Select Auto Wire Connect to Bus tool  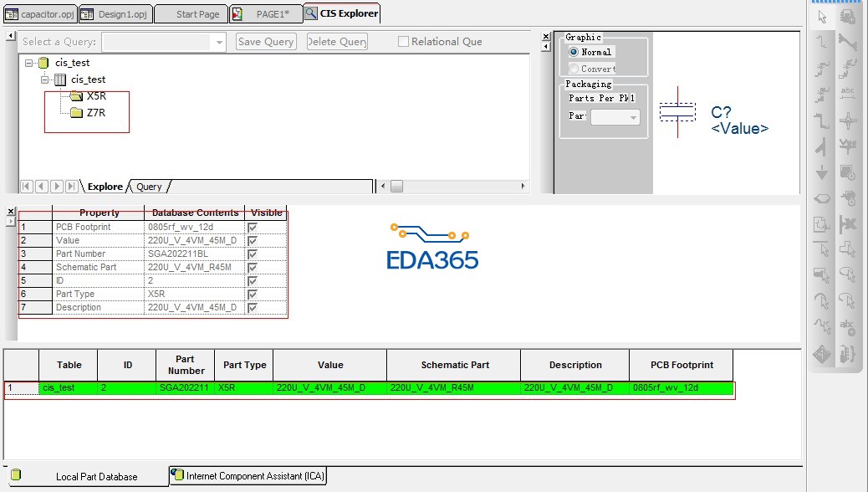[822, 94]
